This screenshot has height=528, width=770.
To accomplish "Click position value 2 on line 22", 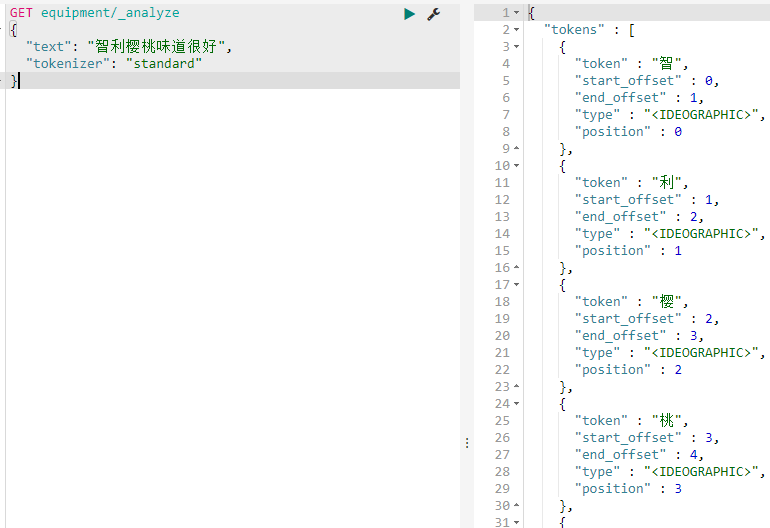I will tap(678, 370).
